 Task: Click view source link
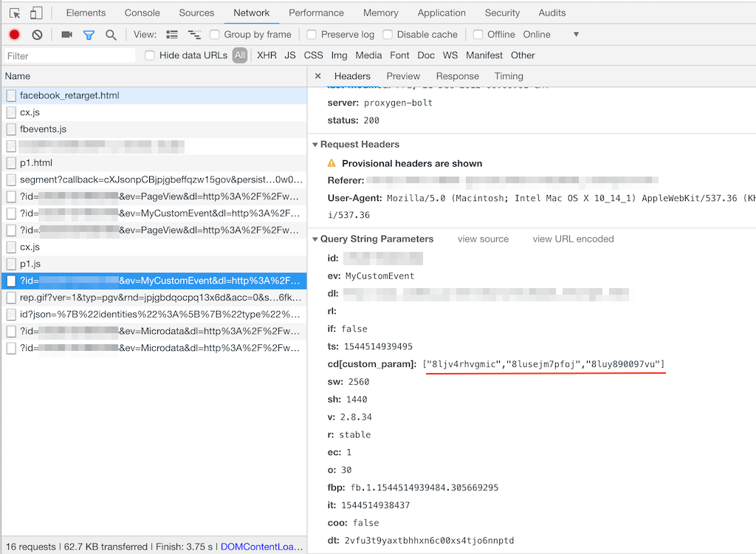pos(483,239)
